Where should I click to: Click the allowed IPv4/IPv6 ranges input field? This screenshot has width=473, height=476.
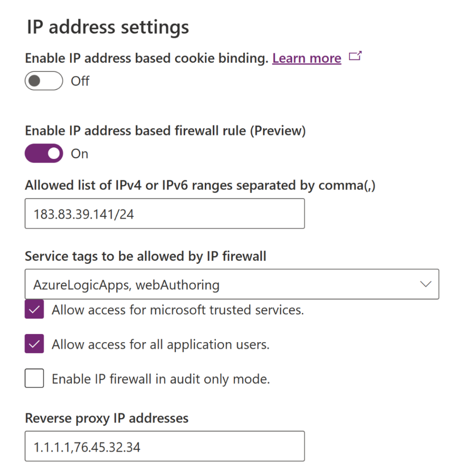[x=165, y=214]
